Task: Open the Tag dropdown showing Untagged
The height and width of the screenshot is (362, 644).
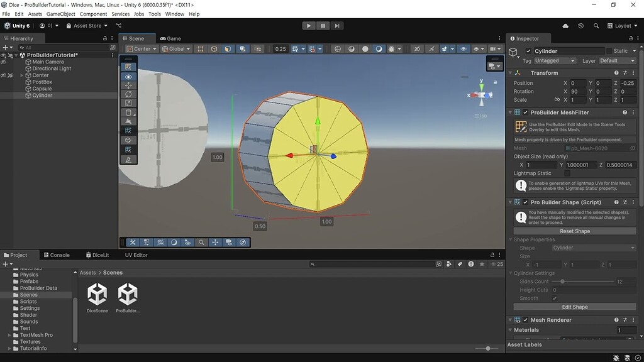Action: pyautogui.click(x=553, y=61)
